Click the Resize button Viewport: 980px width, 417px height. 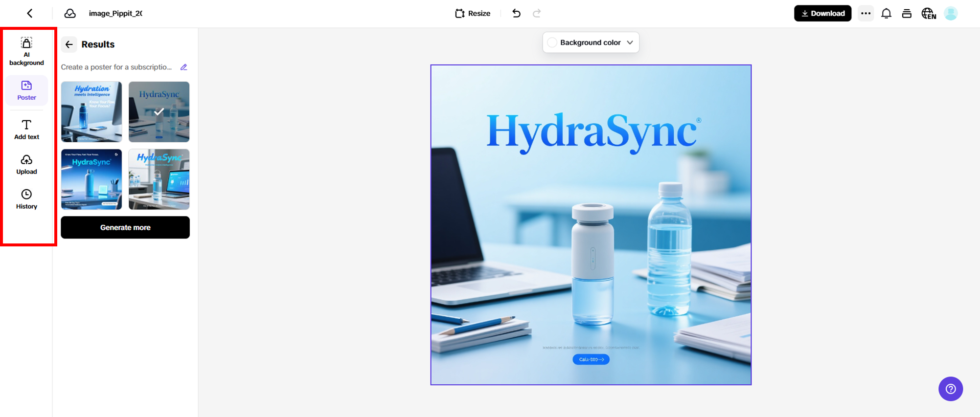pyautogui.click(x=473, y=13)
